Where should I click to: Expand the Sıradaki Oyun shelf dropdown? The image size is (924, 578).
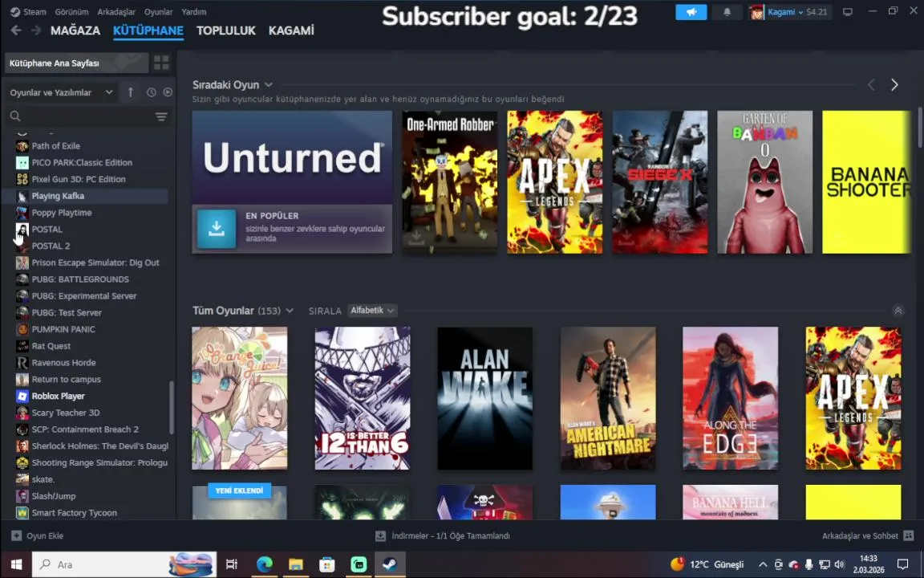point(269,85)
